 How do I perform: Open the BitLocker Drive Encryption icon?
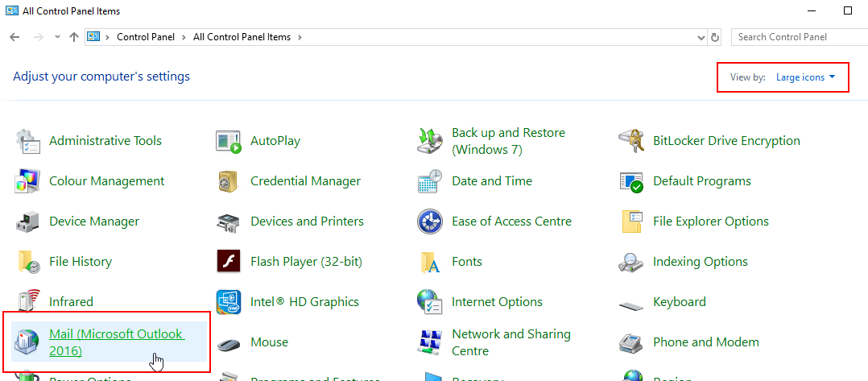tap(631, 141)
